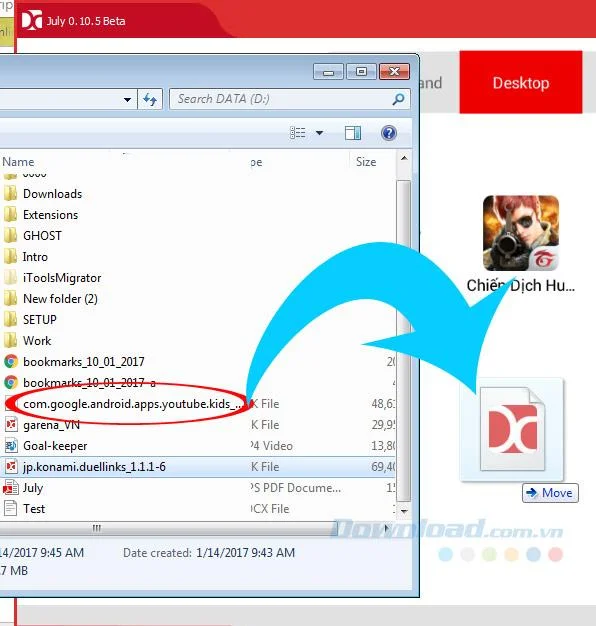Select the Goal-keeper video file
Image resolution: width=596 pixels, height=626 pixels.
[55, 446]
